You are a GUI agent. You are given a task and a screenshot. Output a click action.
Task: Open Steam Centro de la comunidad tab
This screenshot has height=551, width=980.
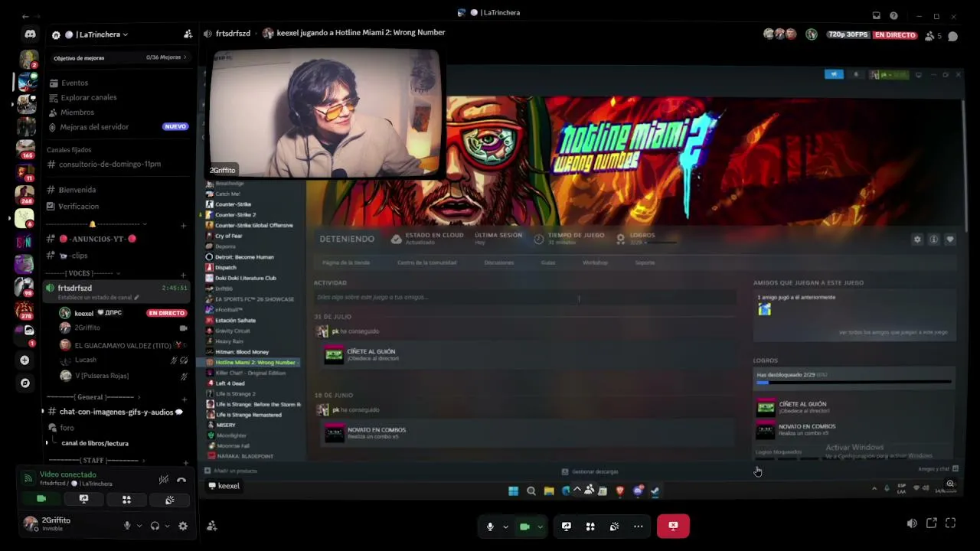point(426,262)
